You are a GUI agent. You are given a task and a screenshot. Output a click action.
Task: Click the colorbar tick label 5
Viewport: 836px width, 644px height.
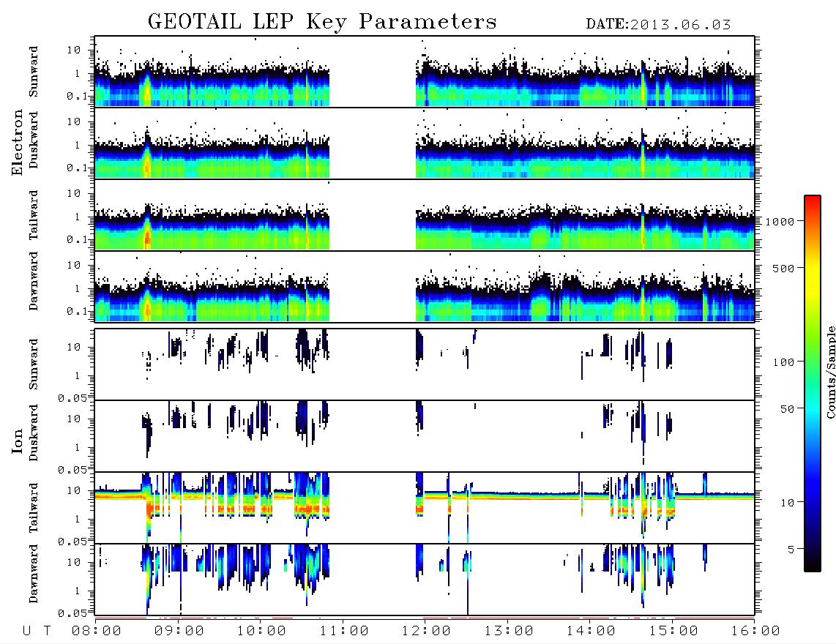[x=791, y=549]
